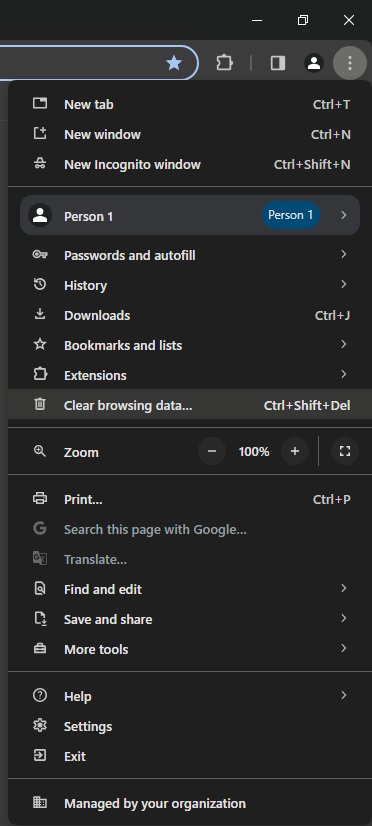Open the profile avatar icon in toolbar
The height and width of the screenshot is (826, 372).
314,63
